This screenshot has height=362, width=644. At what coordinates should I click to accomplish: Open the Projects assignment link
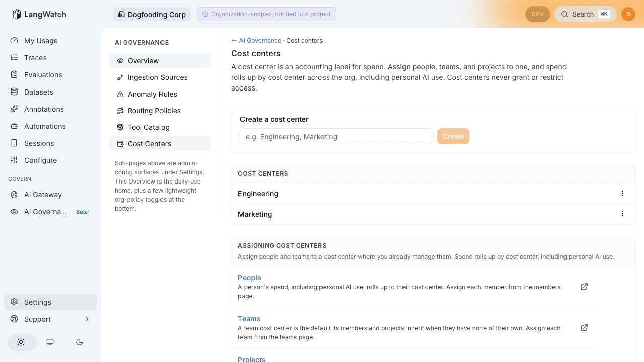point(252,359)
